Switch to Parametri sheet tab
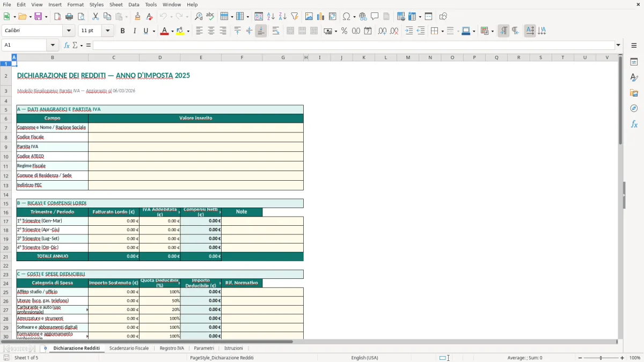 [204, 348]
